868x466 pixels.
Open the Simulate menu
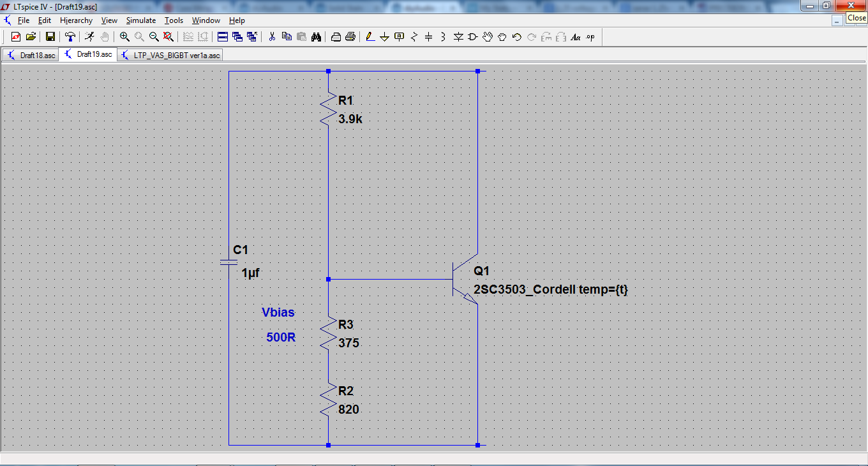[x=140, y=20]
